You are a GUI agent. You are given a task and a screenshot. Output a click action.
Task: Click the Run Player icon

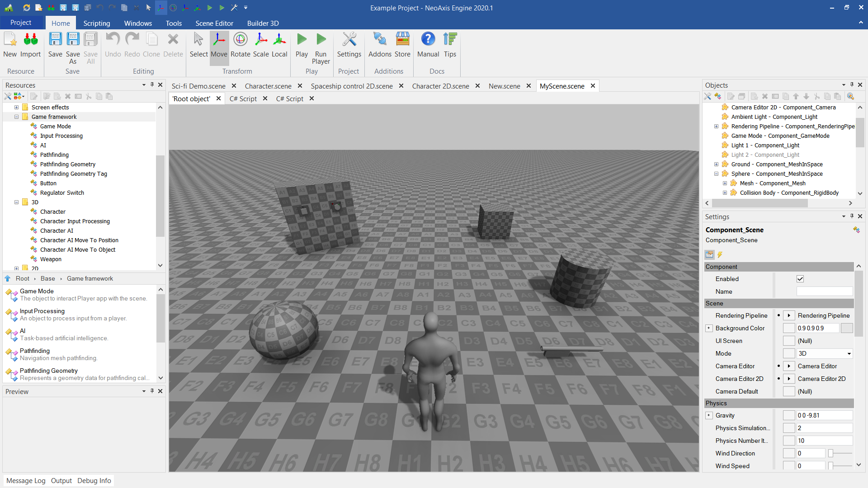(x=321, y=40)
